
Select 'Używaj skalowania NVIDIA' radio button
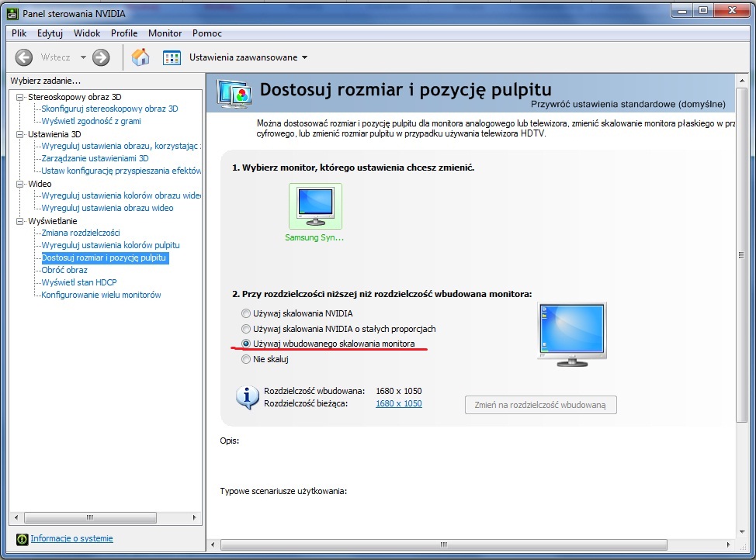pos(246,313)
